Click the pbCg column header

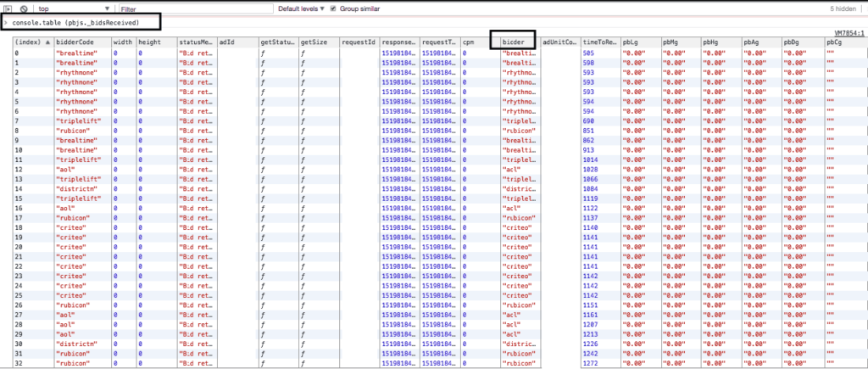[845, 42]
